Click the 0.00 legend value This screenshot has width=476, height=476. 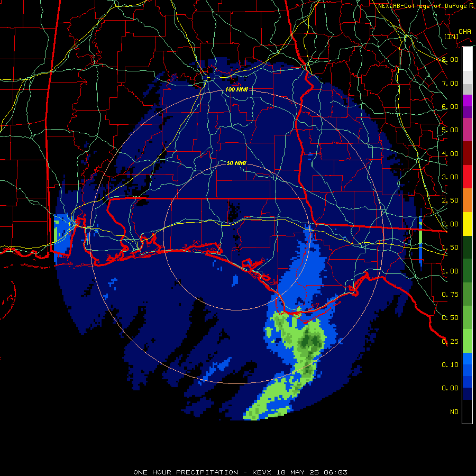pos(450,388)
